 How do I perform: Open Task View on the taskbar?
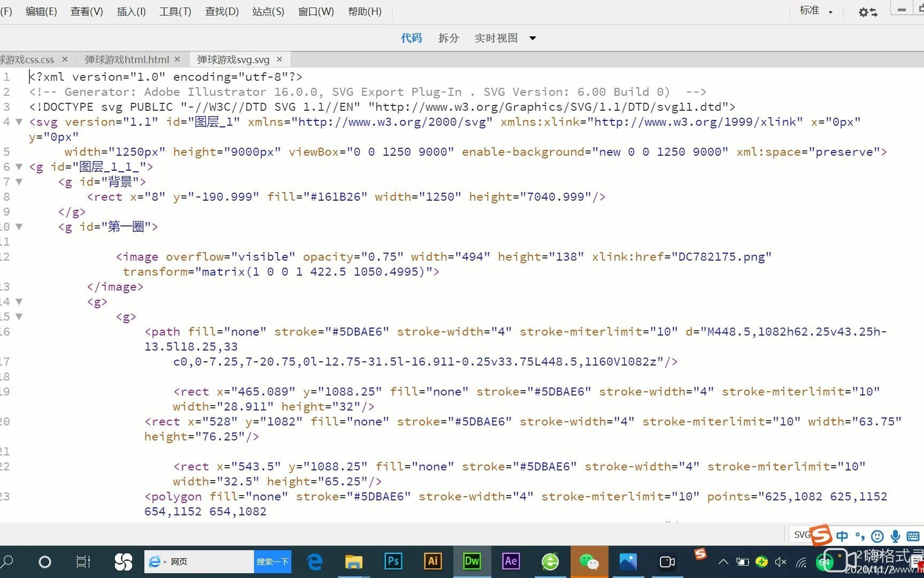[x=83, y=561]
